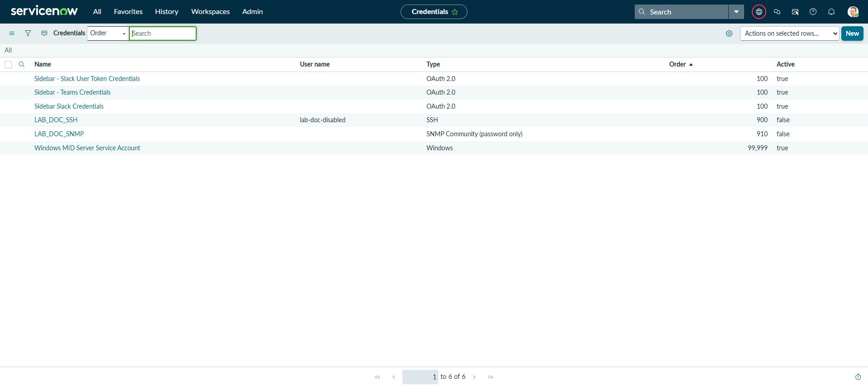This screenshot has height=387, width=868.
Task: Open the Order search field dropdown
Action: pyautogui.click(x=108, y=33)
